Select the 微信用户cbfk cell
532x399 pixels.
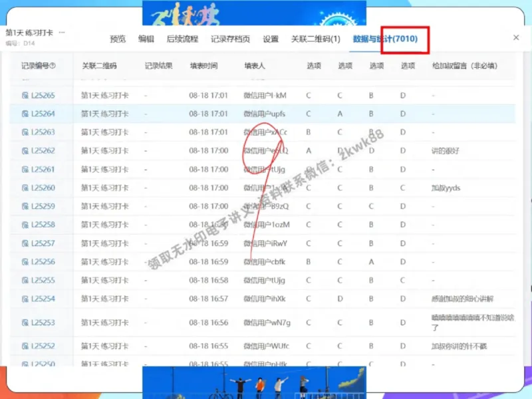click(264, 261)
